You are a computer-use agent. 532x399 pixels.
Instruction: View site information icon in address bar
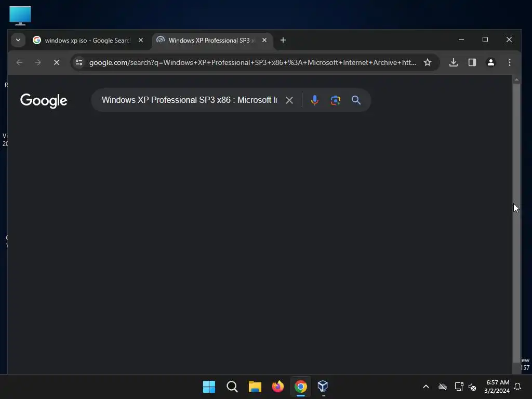click(x=79, y=62)
